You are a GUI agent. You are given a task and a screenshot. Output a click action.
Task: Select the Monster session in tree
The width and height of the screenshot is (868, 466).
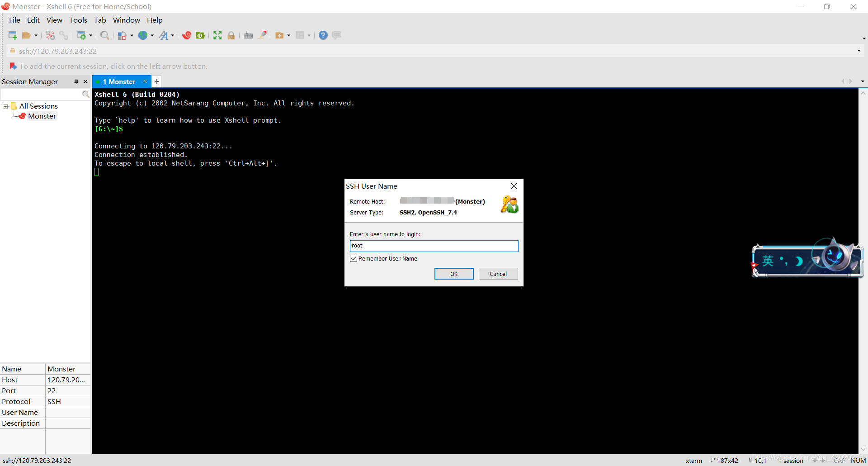42,116
